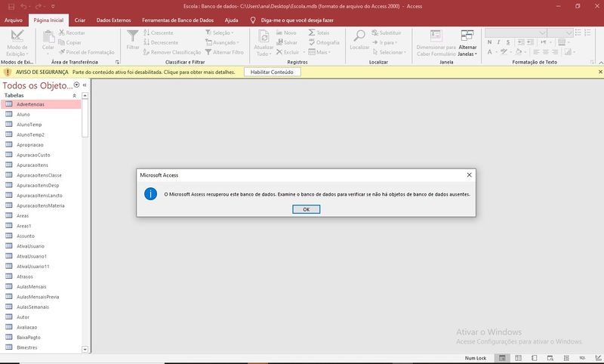Open the Avançado filter dropdown
The width and height of the screenshot is (604, 364).
coord(222,42)
